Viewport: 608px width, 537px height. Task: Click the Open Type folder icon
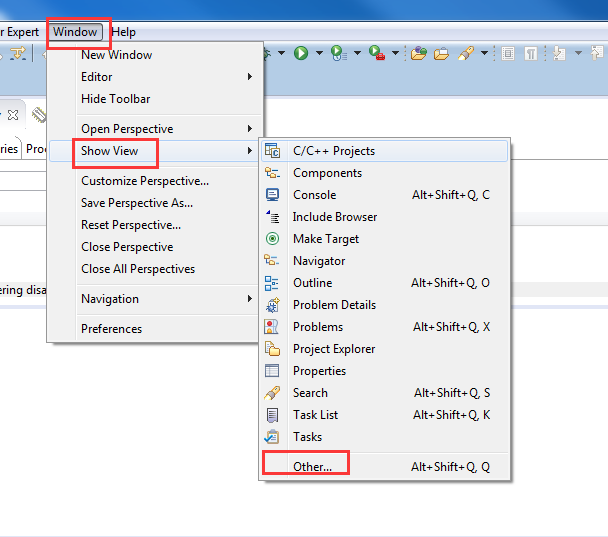click(419, 53)
